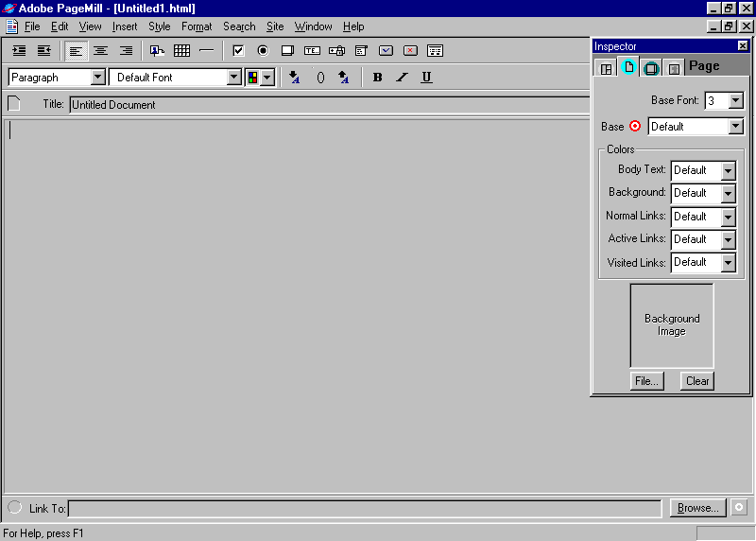Click the File... button in Inspector
756x541 pixels.
click(x=647, y=381)
